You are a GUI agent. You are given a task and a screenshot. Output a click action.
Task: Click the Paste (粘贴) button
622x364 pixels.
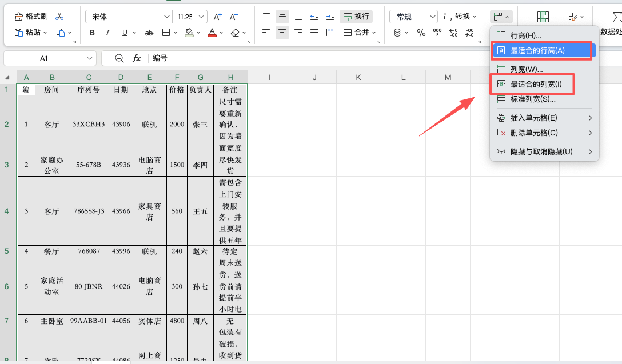(28, 33)
